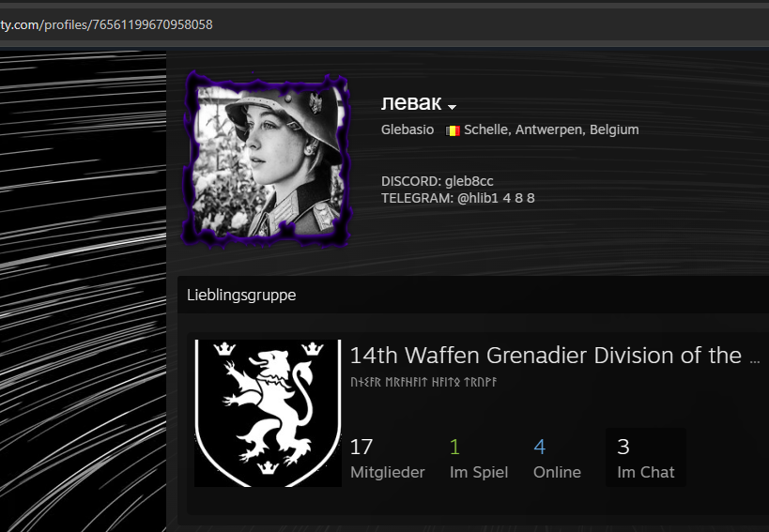
Task: Click the Im Chat counter button
Action: (x=645, y=458)
